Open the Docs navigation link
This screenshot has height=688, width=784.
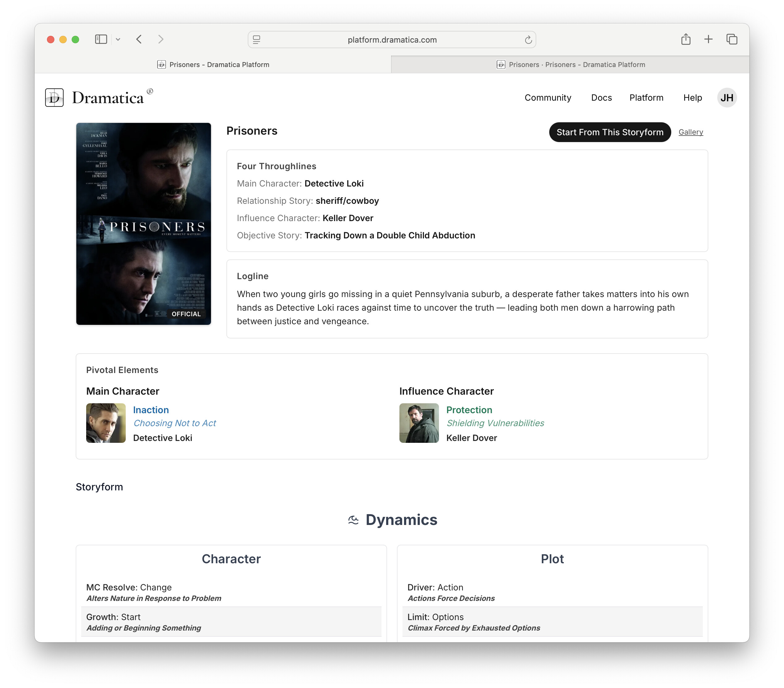601,98
